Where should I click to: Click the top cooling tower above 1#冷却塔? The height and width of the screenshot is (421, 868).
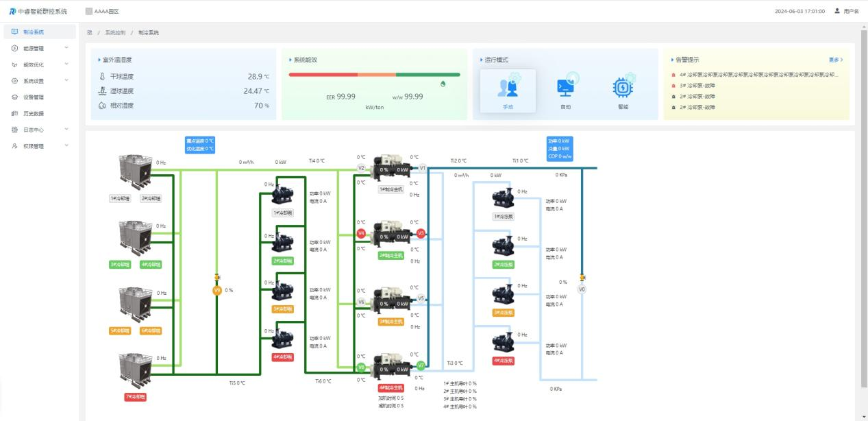[x=135, y=171]
